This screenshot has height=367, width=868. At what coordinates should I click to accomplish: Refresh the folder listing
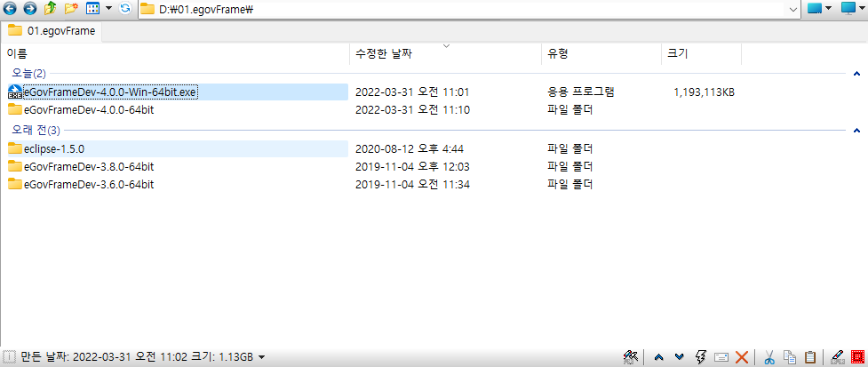(125, 8)
